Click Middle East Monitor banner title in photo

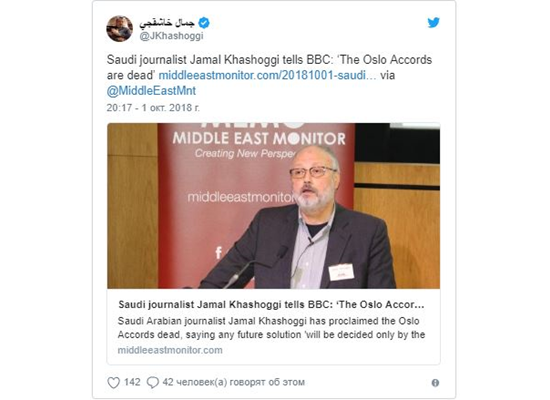pyautogui.click(x=259, y=138)
